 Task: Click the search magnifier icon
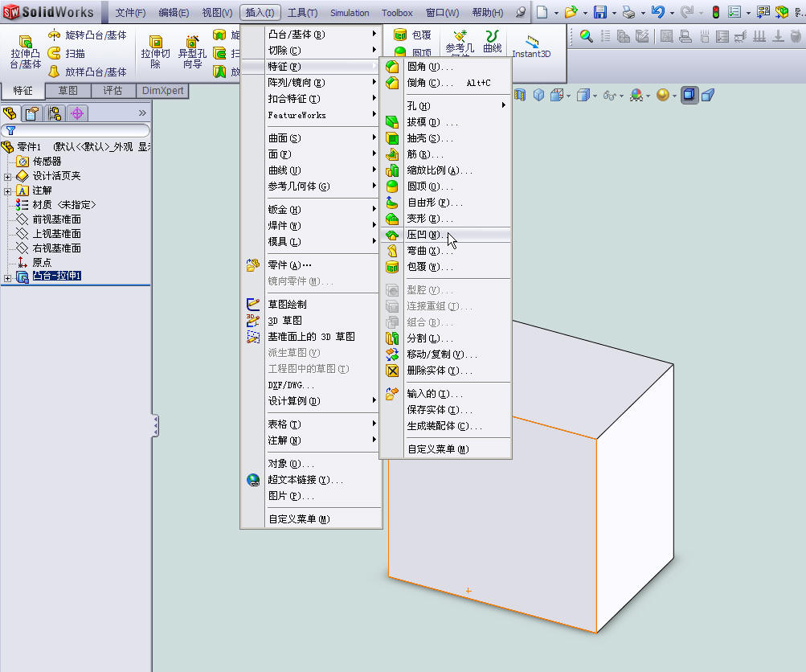tap(586, 36)
